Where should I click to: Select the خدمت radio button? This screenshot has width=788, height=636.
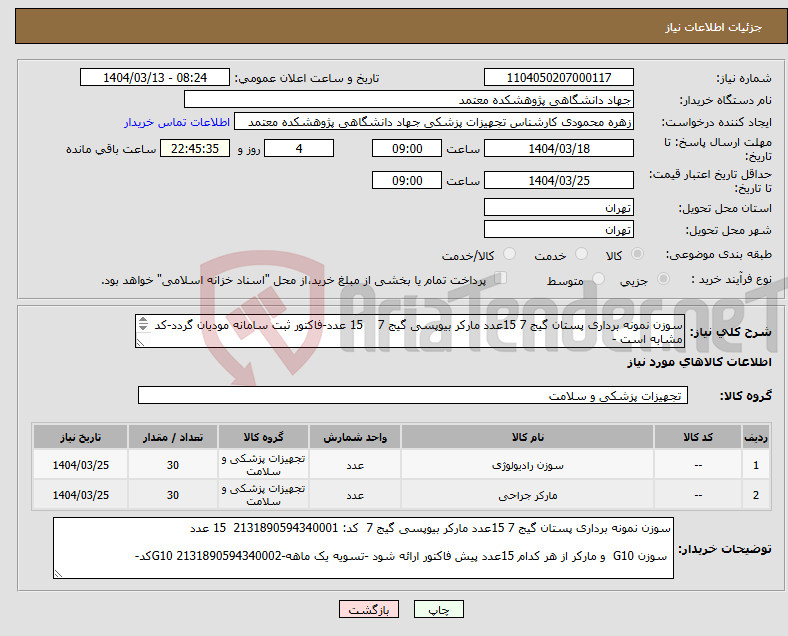coord(581,254)
